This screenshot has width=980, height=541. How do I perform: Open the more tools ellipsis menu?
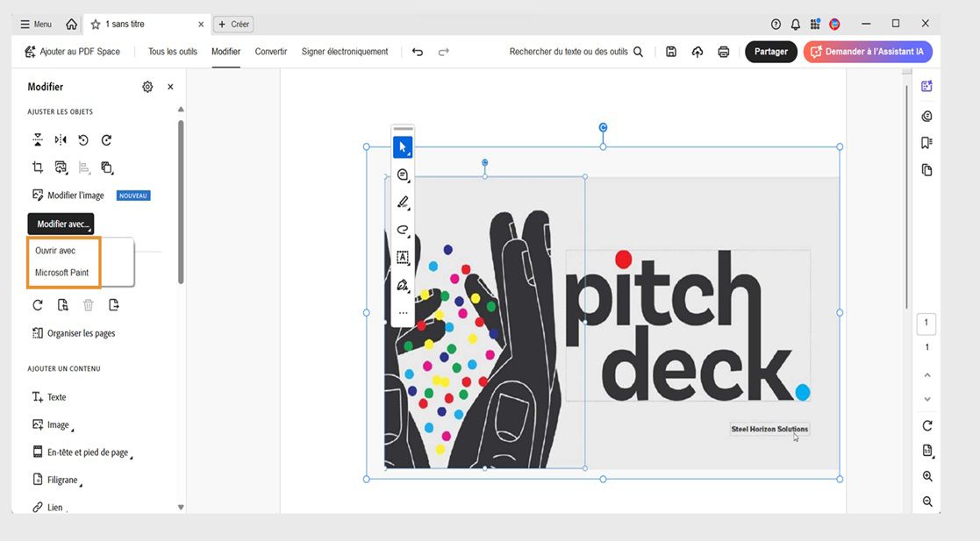click(403, 312)
